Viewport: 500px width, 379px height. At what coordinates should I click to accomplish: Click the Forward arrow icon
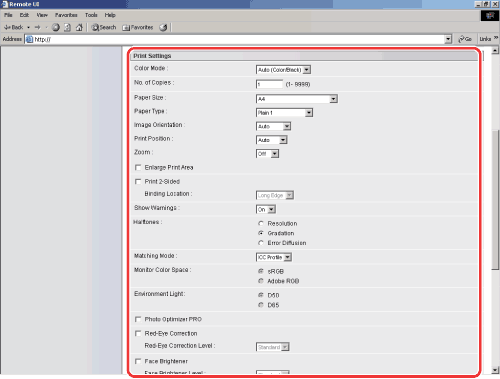click(37, 27)
